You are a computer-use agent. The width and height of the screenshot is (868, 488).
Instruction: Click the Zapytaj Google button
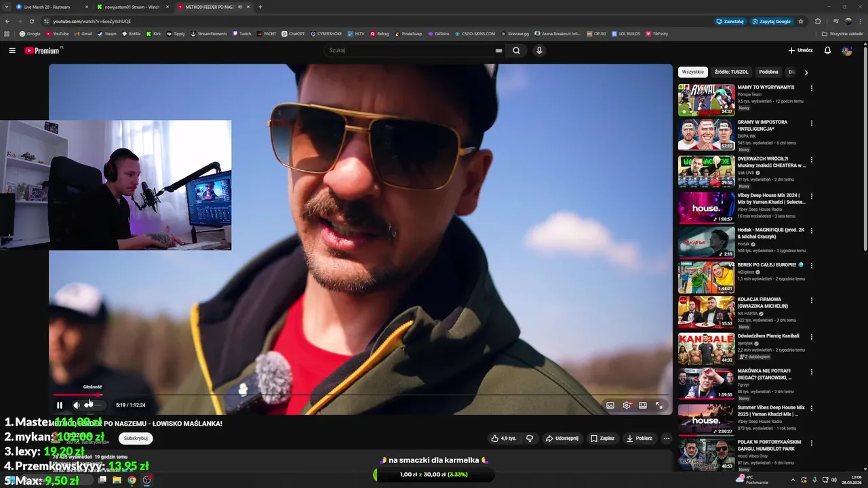771,21
